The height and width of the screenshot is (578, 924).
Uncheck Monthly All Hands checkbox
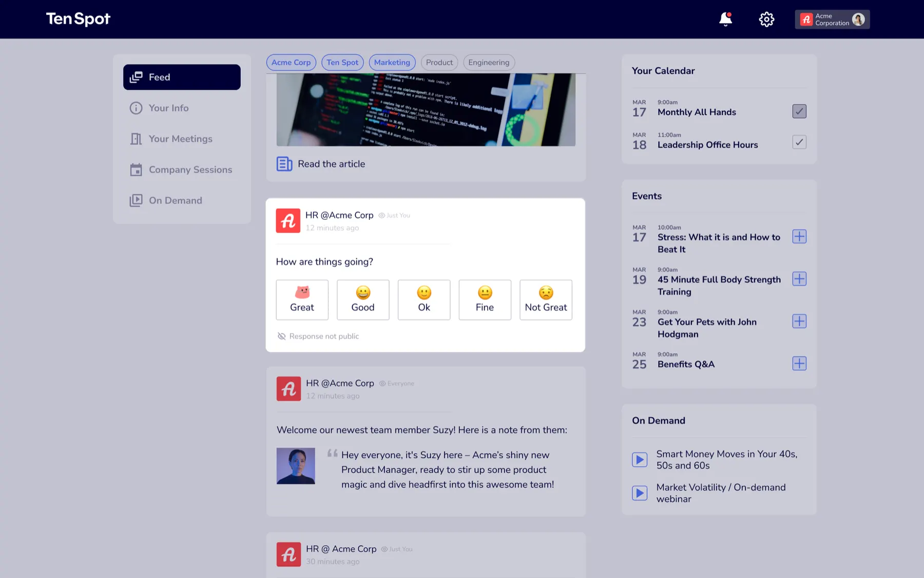pos(799,111)
